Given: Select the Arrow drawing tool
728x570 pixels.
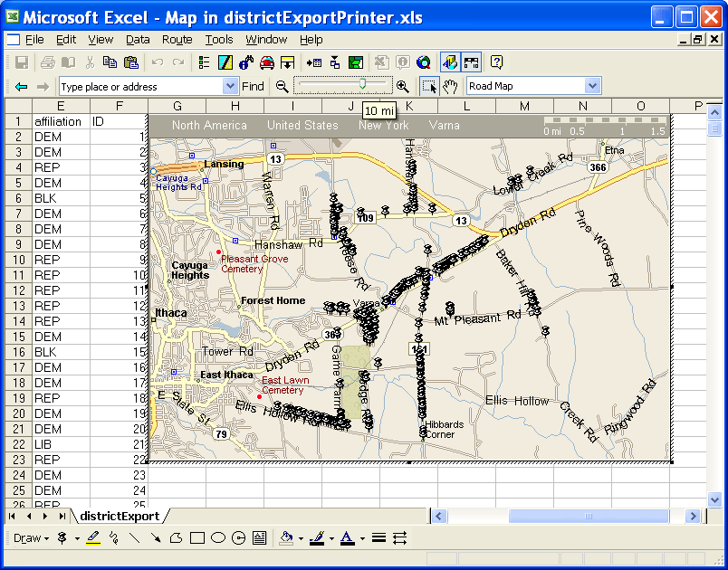Looking at the screenshot, I should click(156, 538).
